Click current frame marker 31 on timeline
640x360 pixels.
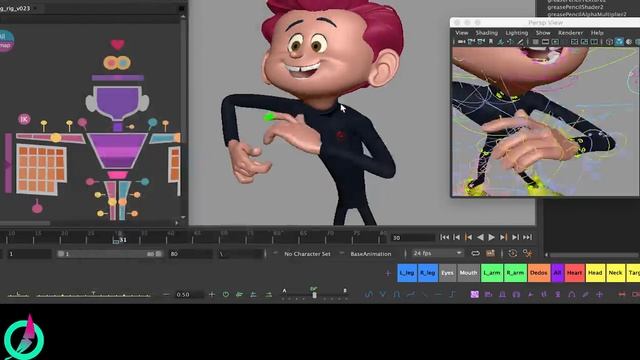coord(121,240)
